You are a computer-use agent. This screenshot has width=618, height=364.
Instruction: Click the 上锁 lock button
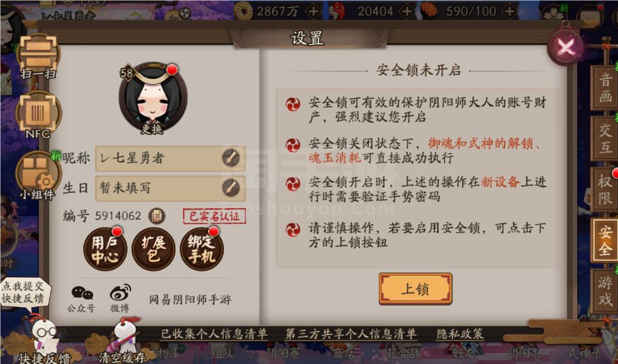click(415, 288)
